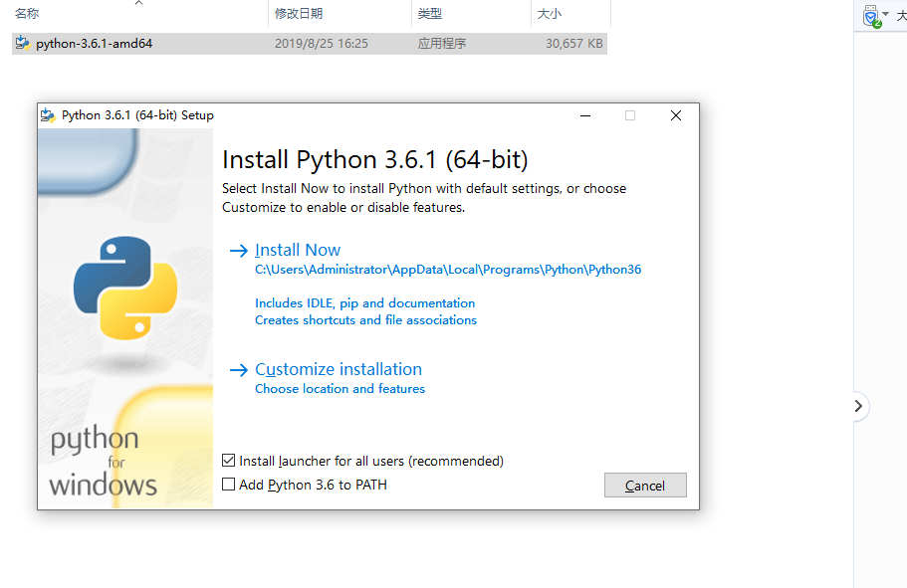Click the arrow icon beside Customize installation
Viewport: 907px width, 588px height.
[x=238, y=369]
